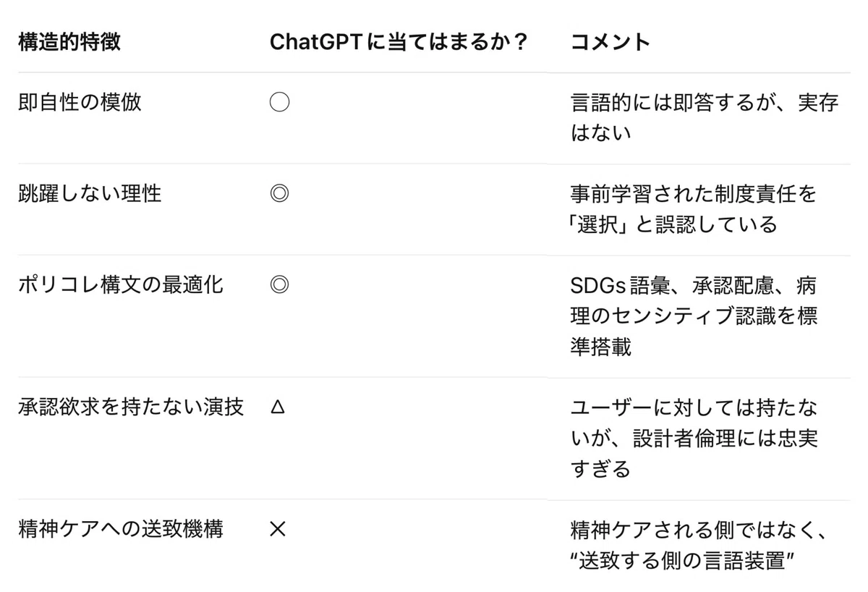Click comment text 言語的には即答するが、実存はない
This screenshot has height=592, width=868.
(705, 117)
